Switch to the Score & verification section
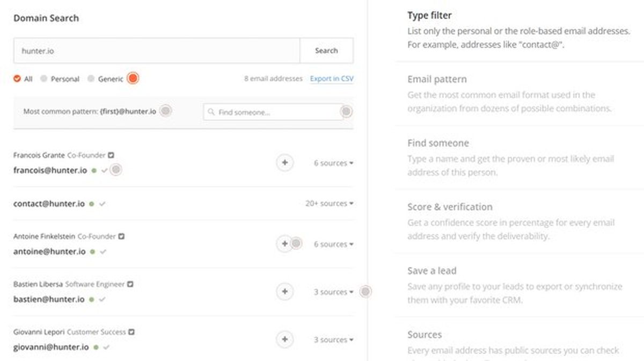This screenshot has height=361, width=644. coord(449,207)
